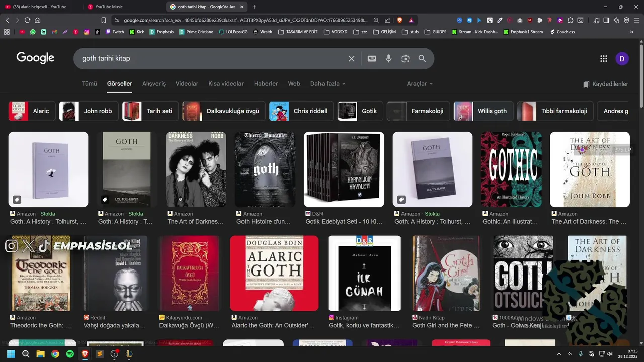The height and width of the screenshot is (362, 644).
Task: Click the address bar URL
Action: tap(246, 20)
